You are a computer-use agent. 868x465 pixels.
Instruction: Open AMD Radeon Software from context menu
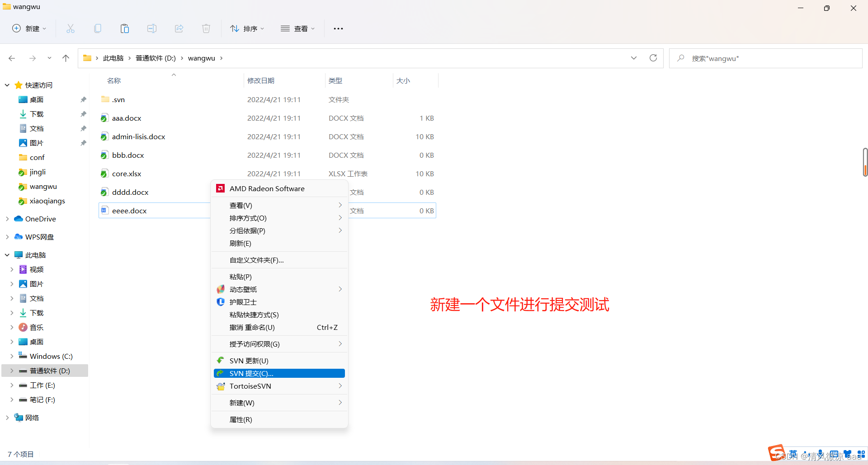pos(267,188)
